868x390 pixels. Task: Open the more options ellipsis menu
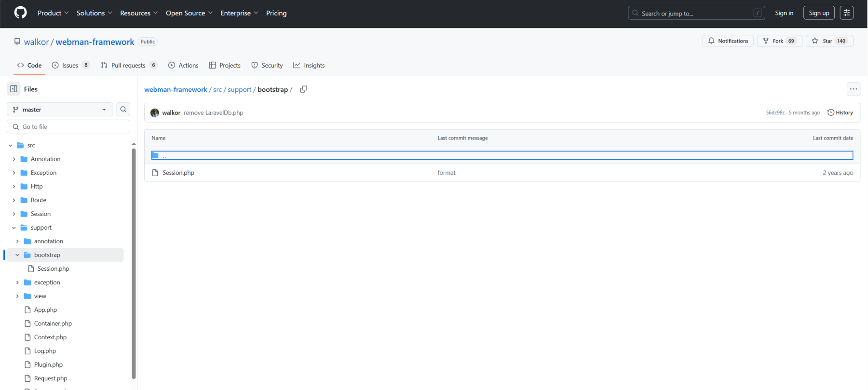(x=854, y=89)
